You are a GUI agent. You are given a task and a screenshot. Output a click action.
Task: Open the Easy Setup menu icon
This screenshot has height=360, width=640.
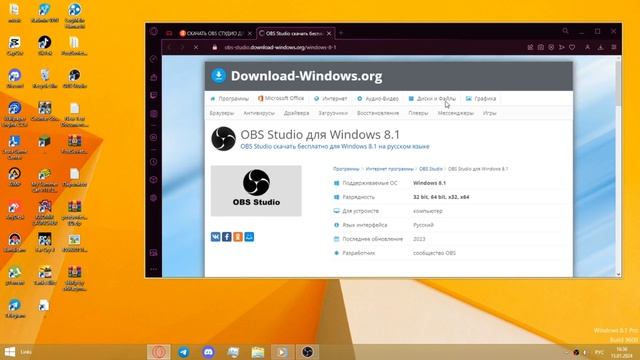point(613,47)
